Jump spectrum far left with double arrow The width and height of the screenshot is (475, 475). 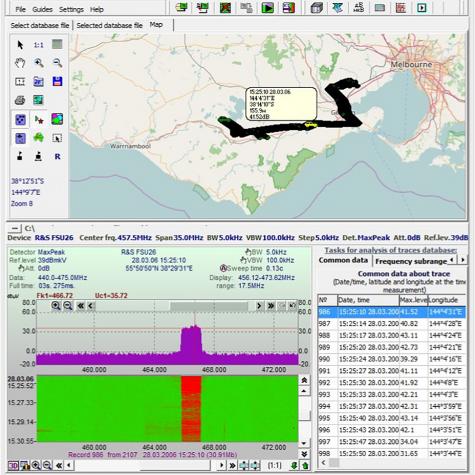point(80,306)
